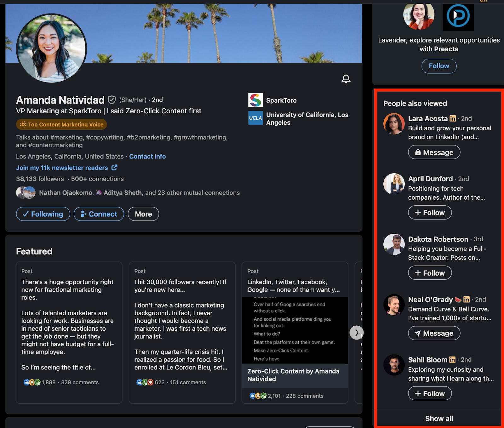Expand People also viewed with Show all
Viewport: 504px width, 428px height.
coord(439,419)
